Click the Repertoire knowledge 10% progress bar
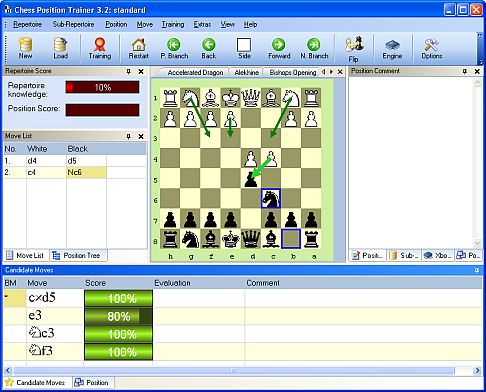This screenshot has height=392, width=486. 102,88
